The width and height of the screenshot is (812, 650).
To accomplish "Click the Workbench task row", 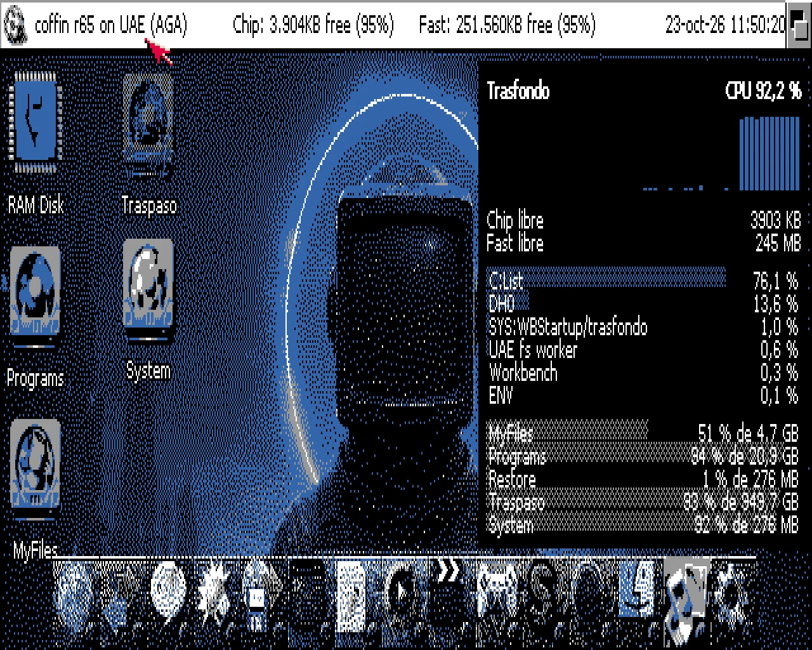I will pos(643,373).
